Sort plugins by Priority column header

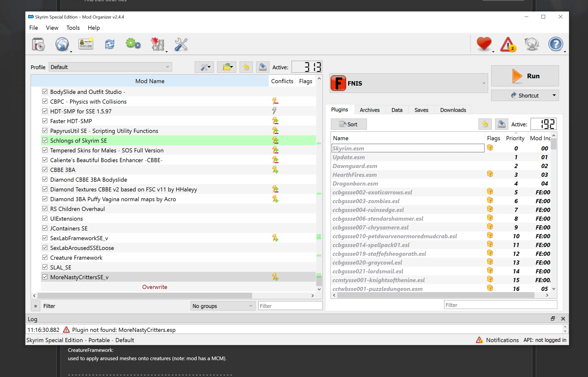pyautogui.click(x=515, y=138)
